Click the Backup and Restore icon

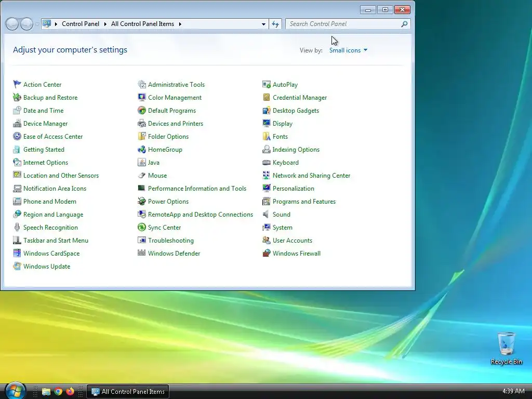click(x=17, y=97)
